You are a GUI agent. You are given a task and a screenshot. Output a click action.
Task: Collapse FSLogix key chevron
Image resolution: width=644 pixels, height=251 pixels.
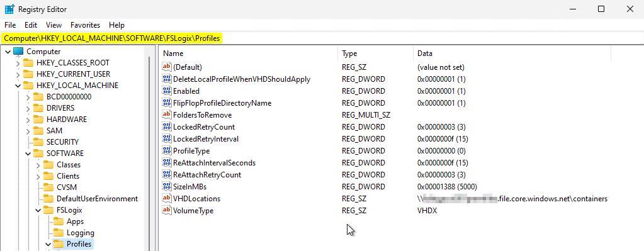pyautogui.click(x=38, y=210)
